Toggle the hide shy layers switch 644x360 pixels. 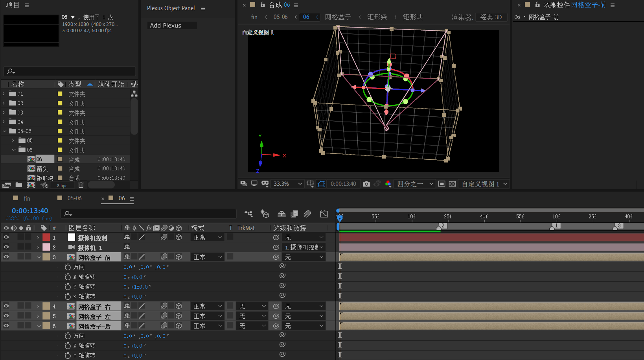click(x=282, y=214)
